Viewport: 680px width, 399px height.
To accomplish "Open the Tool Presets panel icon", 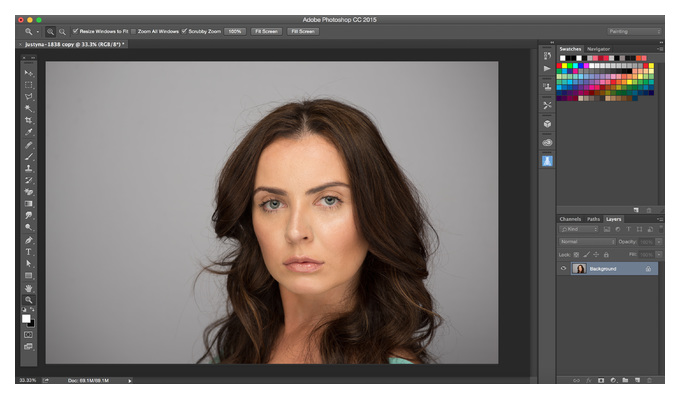I will point(547,105).
